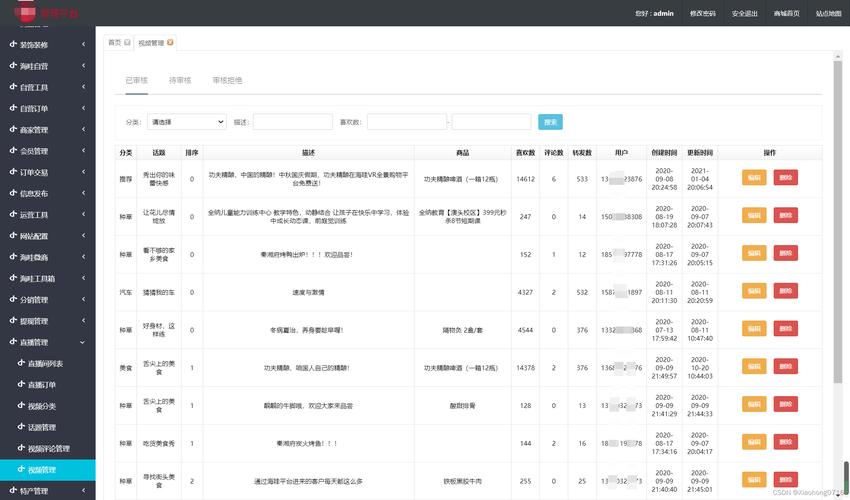Click the admin username in header
The image size is (850, 500).
coord(663,14)
